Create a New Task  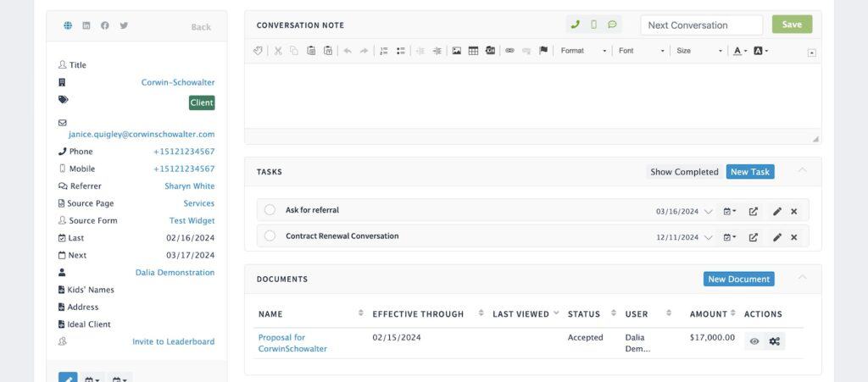pyautogui.click(x=750, y=172)
